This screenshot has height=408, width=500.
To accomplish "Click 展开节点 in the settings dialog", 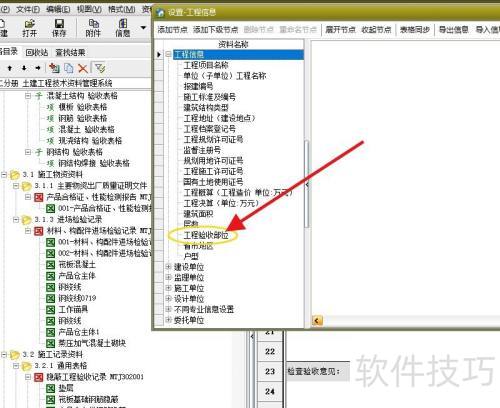I will (340, 30).
